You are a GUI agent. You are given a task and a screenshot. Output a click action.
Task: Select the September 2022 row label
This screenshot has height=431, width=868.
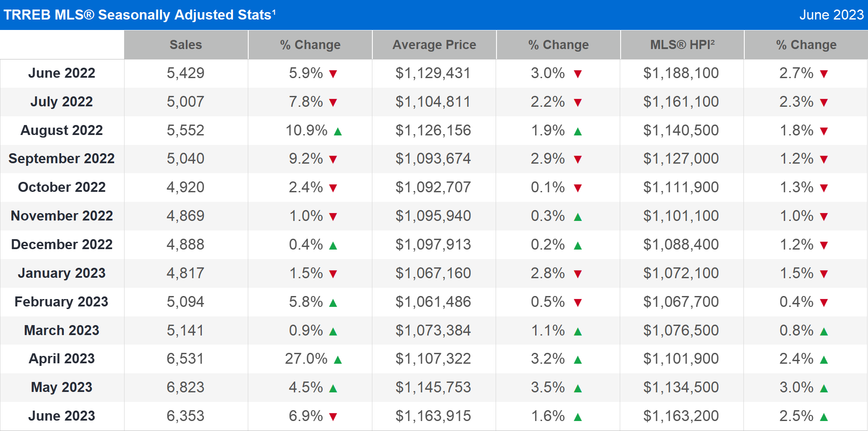[62, 158]
